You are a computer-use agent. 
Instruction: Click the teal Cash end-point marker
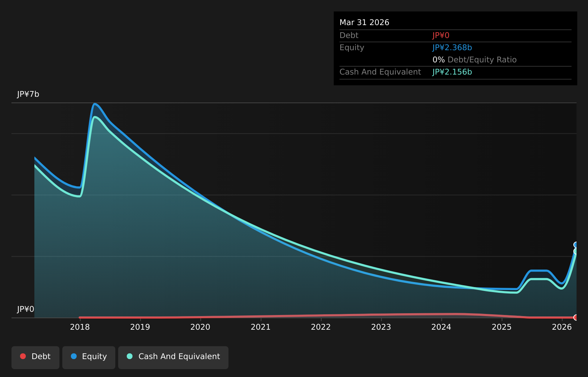(x=576, y=251)
